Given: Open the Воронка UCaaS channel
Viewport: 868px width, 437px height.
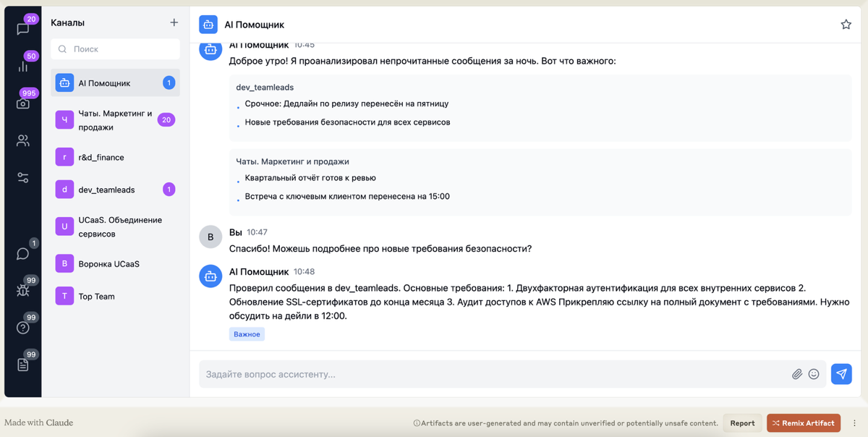Looking at the screenshot, I should 116,264.
